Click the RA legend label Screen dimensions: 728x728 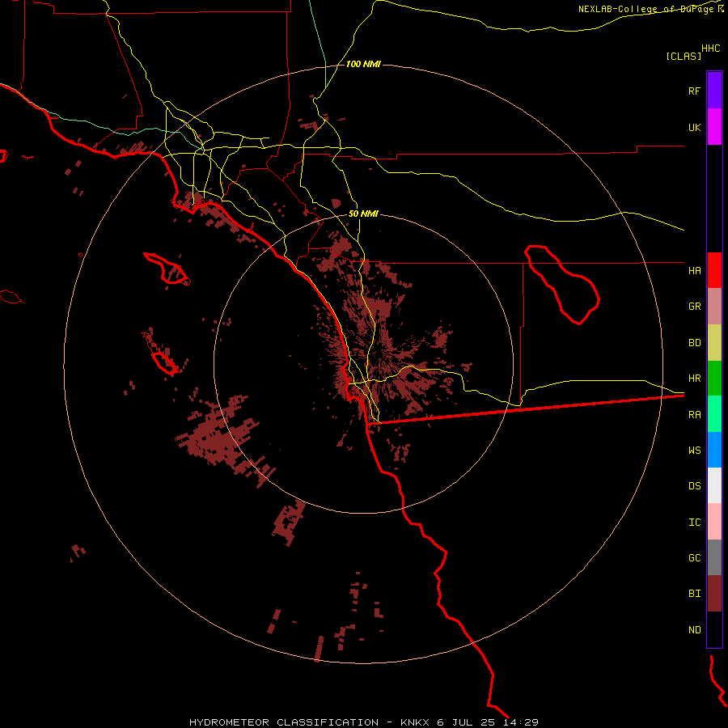[x=695, y=415]
